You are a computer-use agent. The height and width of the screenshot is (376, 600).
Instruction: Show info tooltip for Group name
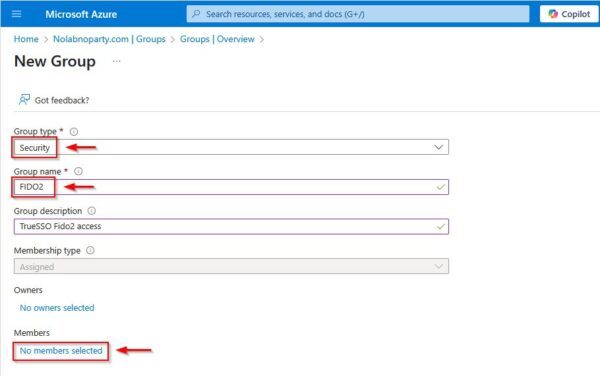78,171
